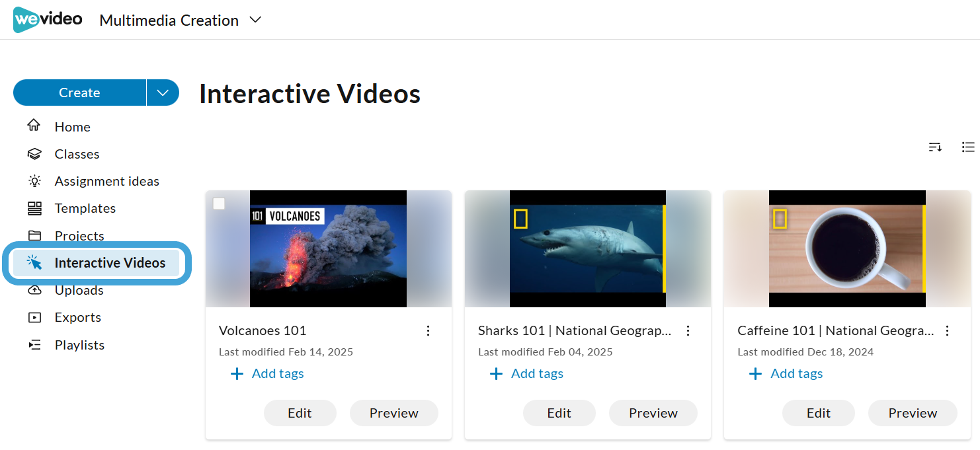Click the Uploads cloud icon
Viewport: 980px width, 450px height.
(34, 290)
